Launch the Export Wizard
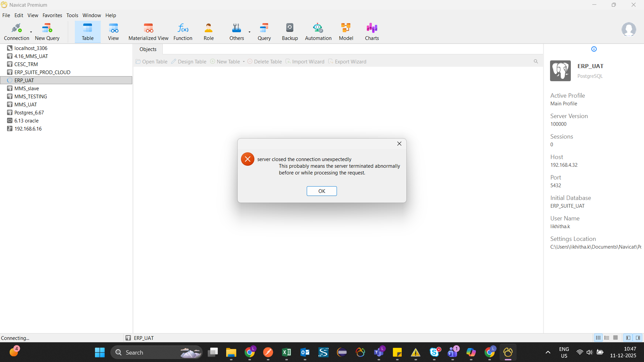The width and height of the screenshot is (644, 362). [x=347, y=62]
